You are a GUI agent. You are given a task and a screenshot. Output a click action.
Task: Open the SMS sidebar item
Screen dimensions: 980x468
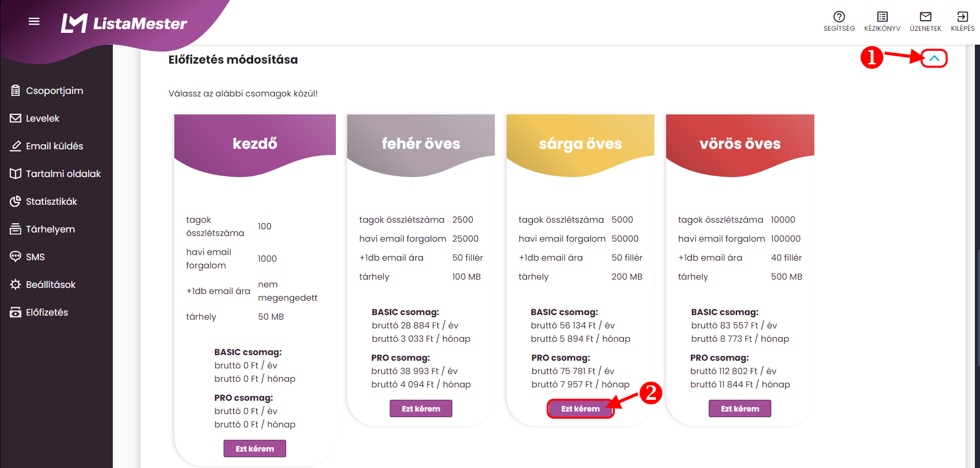(35, 257)
